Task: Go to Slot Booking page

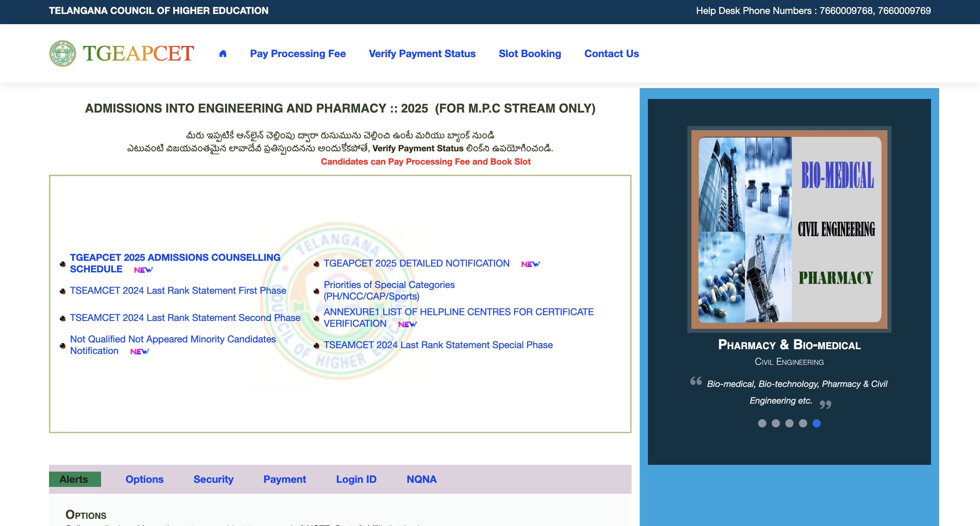Action: [x=530, y=54]
